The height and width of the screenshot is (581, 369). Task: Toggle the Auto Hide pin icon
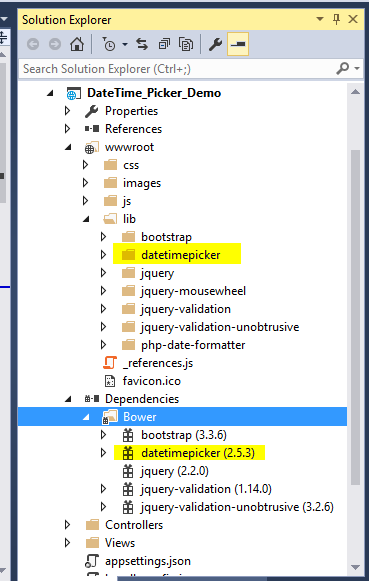336,19
